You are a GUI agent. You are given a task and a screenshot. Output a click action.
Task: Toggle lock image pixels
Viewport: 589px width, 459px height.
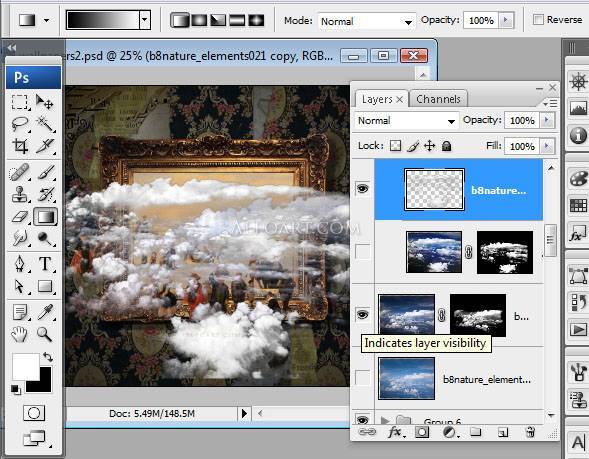coord(412,146)
